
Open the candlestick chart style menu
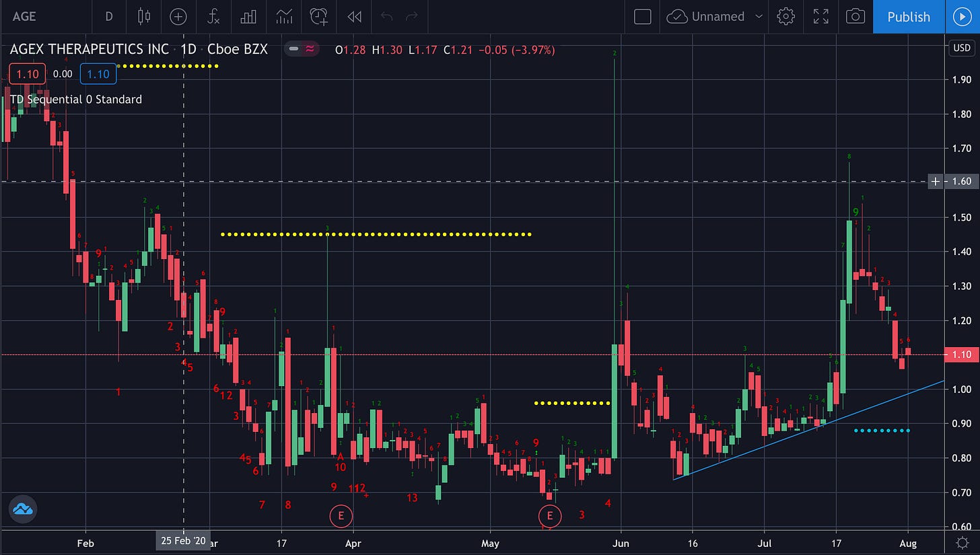pos(143,16)
